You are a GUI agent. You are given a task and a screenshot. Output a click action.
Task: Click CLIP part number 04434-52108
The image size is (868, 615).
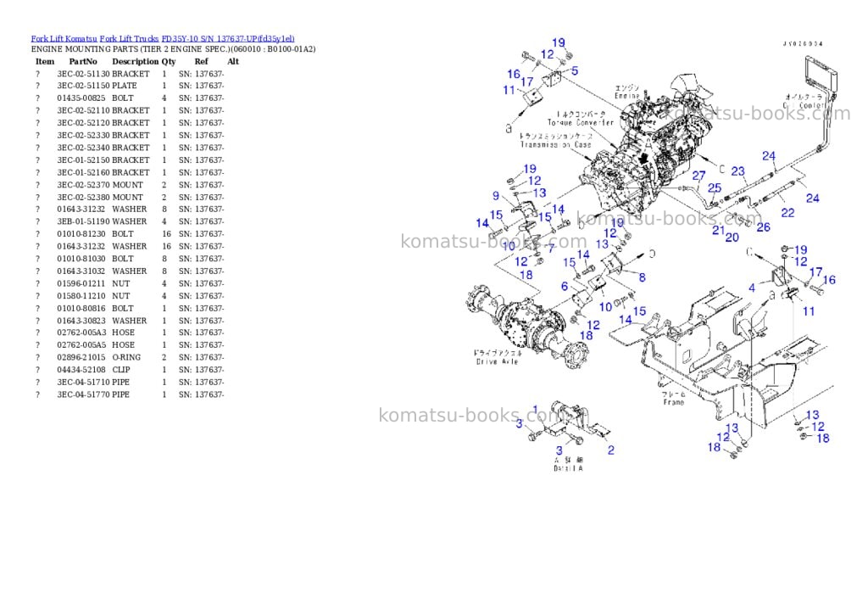click(81, 370)
